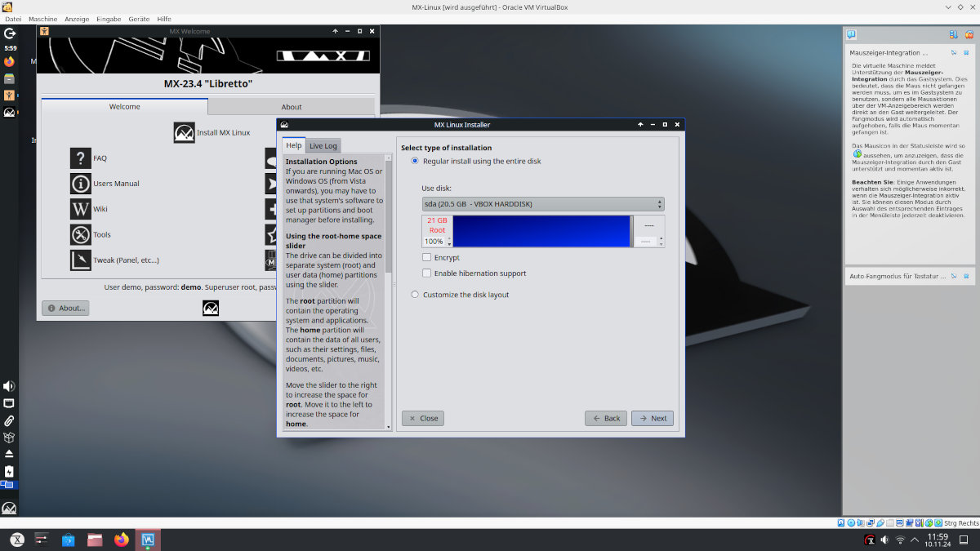
Task: Open the Anzeige menu in VirtualBox
Action: coord(76,19)
